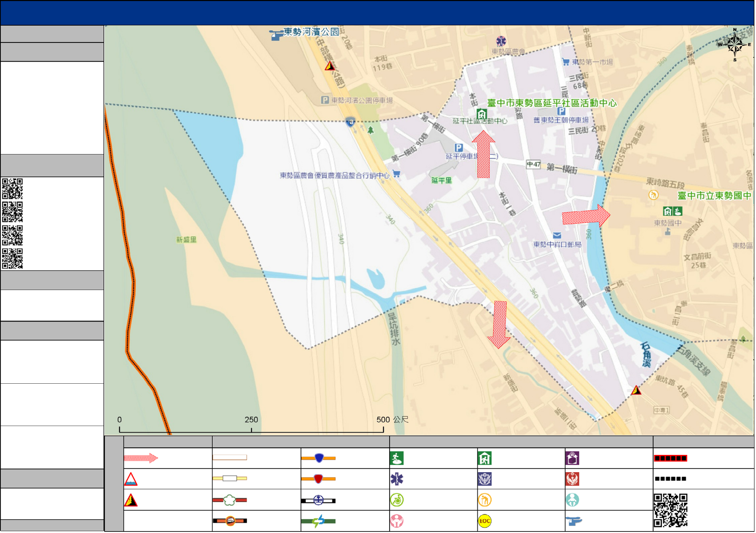Click the mail envelope icon at 東勢中嵙口郵局
Image resolution: width=756 pixels, height=533 pixels.
coord(557,235)
